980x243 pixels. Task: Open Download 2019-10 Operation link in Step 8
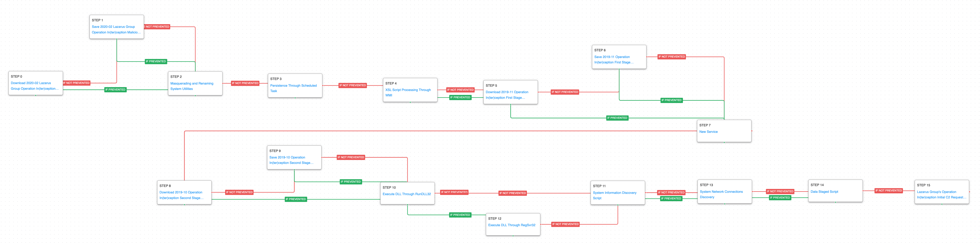pos(181,193)
